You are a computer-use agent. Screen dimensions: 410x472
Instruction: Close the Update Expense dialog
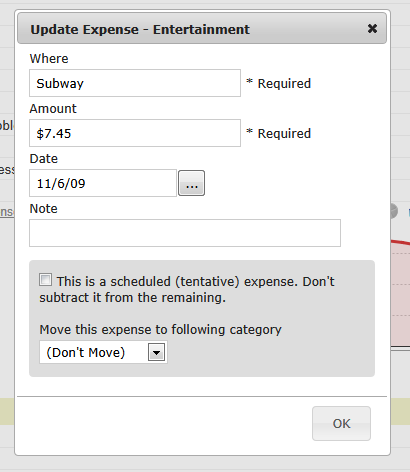pyautogui.click(x=372, y=29)
